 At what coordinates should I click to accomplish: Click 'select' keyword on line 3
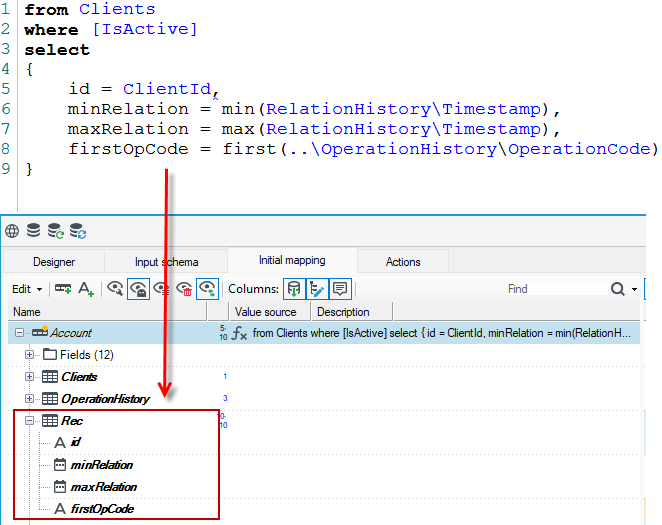pos(57,50)
